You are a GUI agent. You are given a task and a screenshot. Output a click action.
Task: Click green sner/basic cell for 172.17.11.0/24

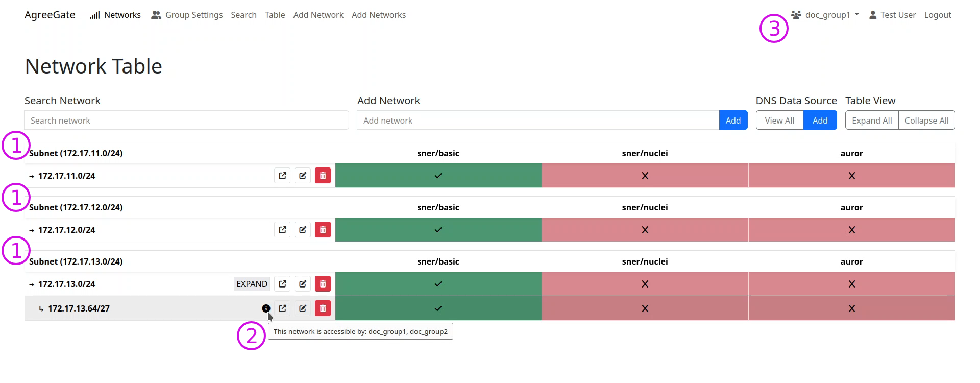[438, 176]
